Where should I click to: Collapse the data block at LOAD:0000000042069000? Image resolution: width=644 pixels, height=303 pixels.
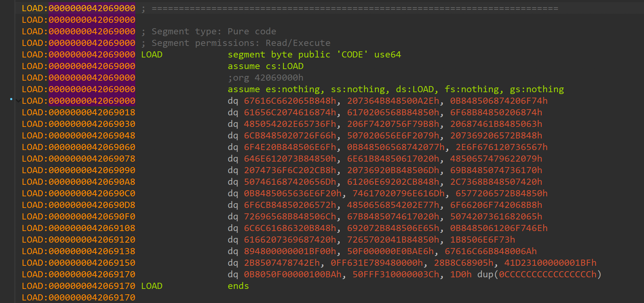(x=18, y=101)
